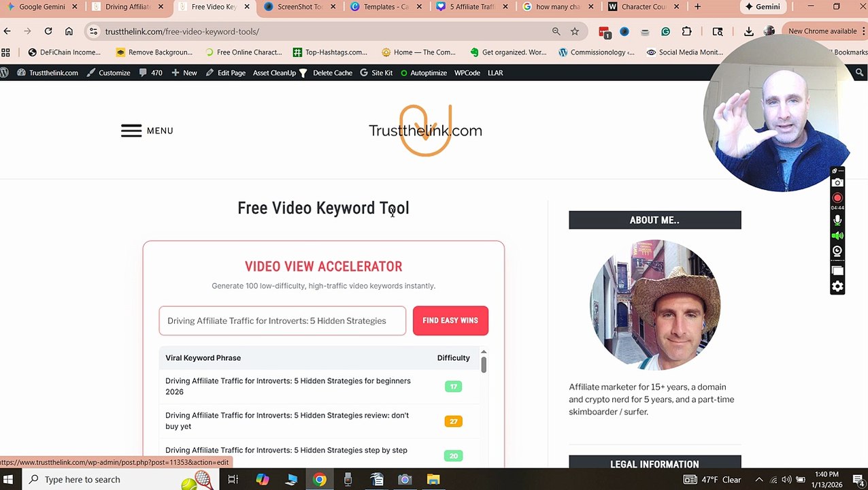Screen dimensions: 868x490
Task: Open the Autoptimize menu
Action: coord(423,73)
